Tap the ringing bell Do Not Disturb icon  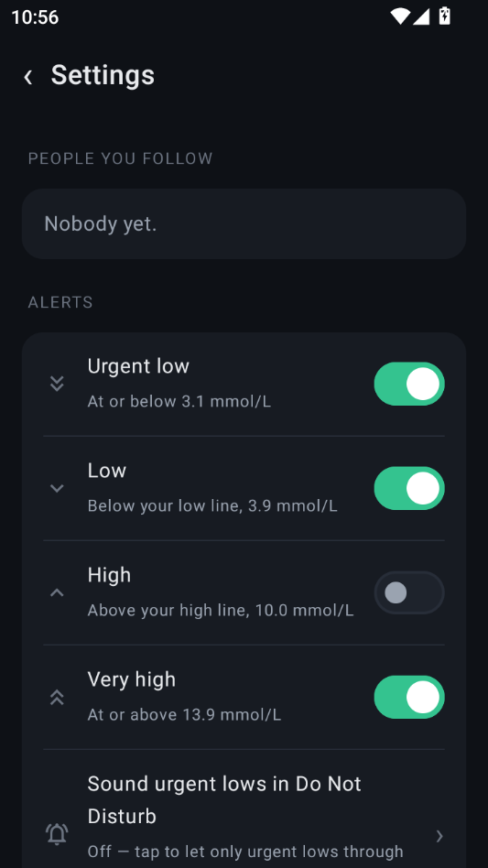(57, 834)
